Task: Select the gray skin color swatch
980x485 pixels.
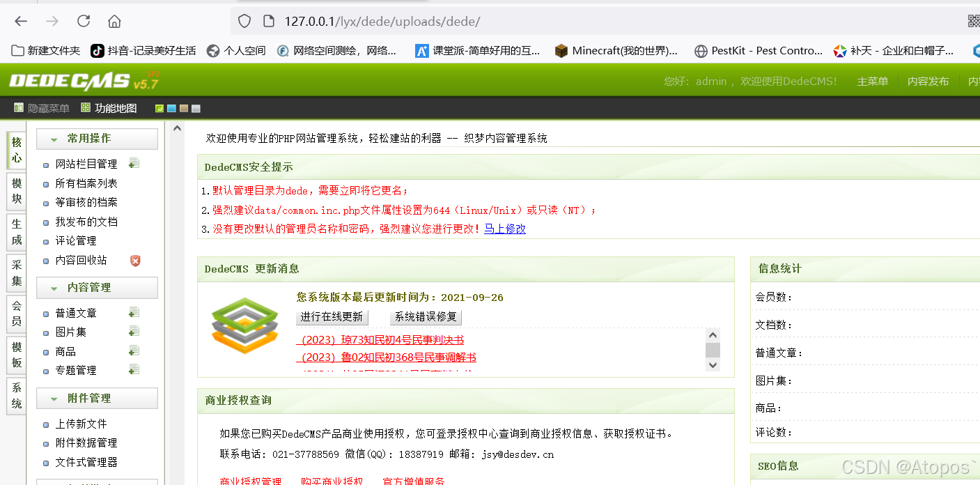Action: coord(196,109)
